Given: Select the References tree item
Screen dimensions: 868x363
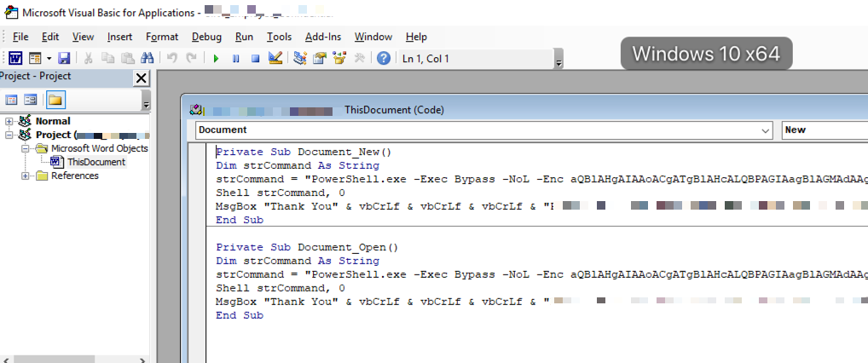Looking at the screenshot, I should 75,176.
